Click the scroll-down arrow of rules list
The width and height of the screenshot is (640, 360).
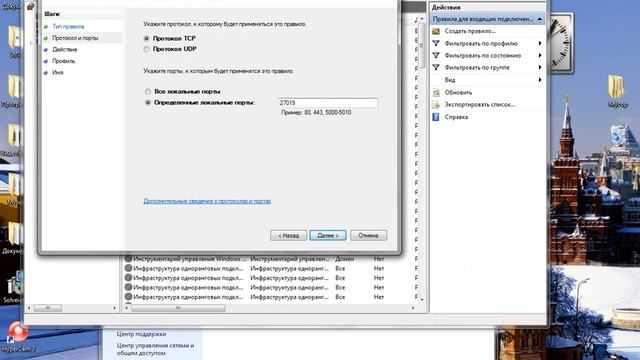click(x=422, y=300)
